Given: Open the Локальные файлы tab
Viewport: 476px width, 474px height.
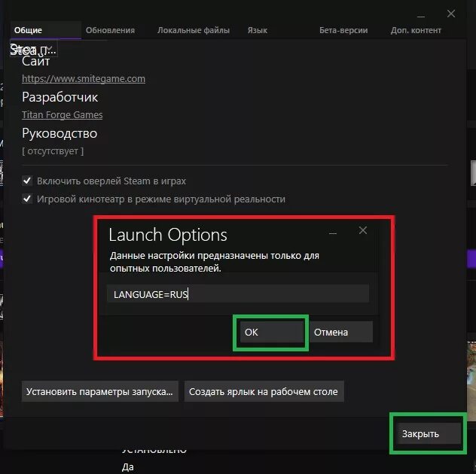Looking at the screenshot, I should [194, 30].
